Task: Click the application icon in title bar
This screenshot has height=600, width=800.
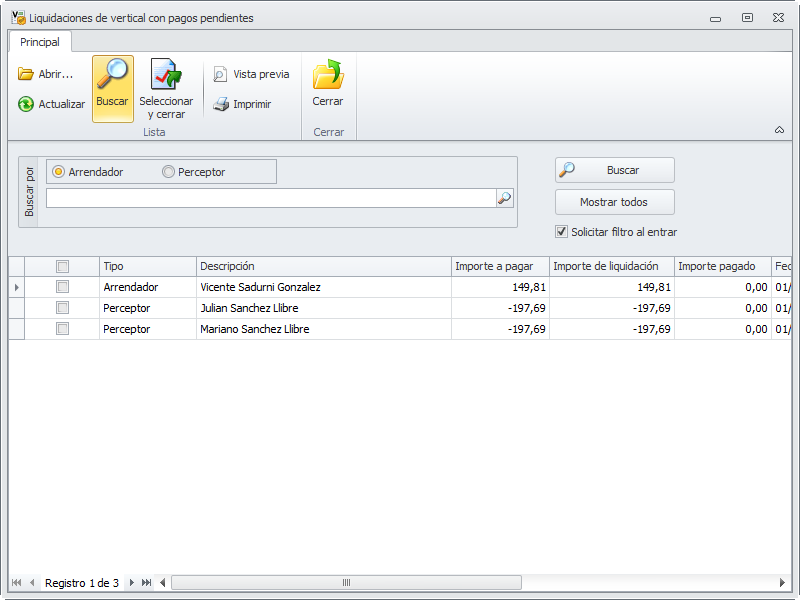Action: coord(18,17)
